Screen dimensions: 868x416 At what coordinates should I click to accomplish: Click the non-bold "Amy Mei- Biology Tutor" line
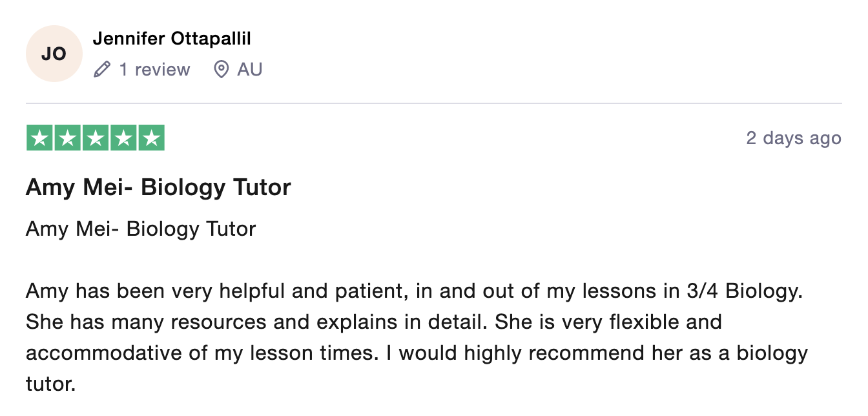(141, 229)
